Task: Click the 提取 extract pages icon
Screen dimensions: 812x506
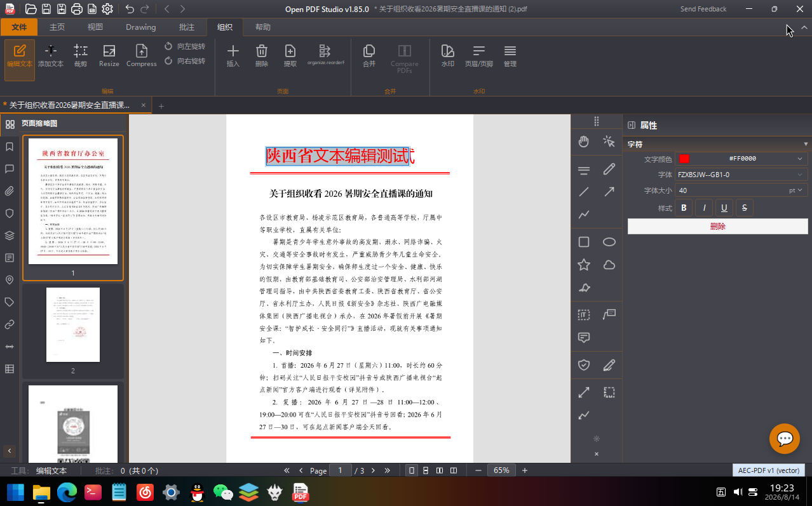Action: point(290,56)
